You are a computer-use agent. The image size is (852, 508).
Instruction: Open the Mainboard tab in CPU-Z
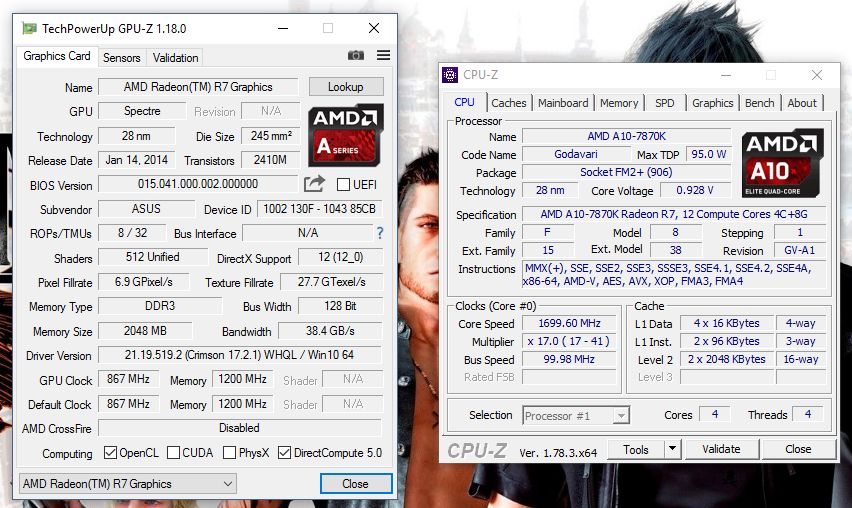pyautogui.click(x=563, y=103)
